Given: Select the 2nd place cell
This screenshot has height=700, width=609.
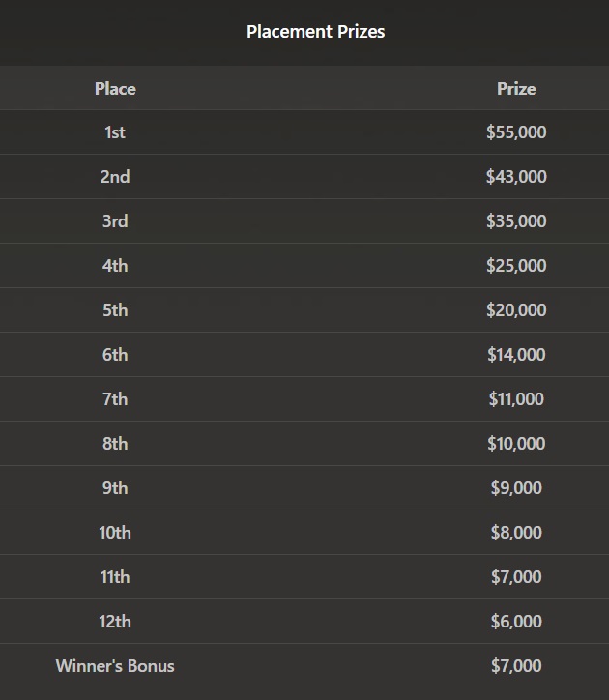Looking at the screenshot, I should click(x=115, y=177).
